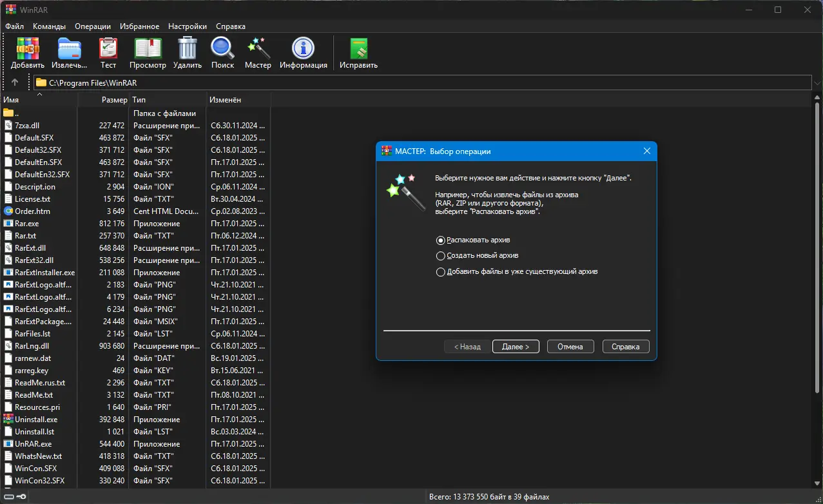Open the Операции menu
Viewport: 823px width, 504px height.
tap(93, 26)
